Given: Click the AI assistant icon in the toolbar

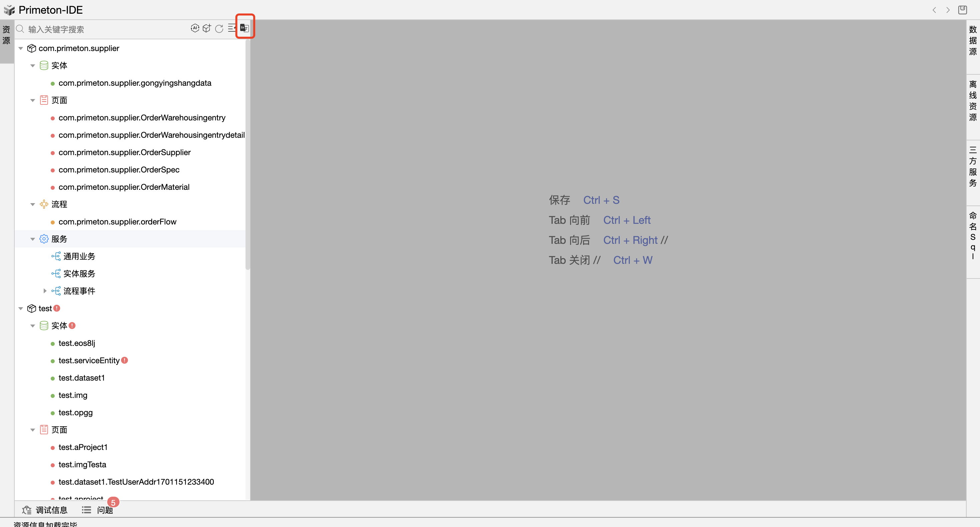Looking at the screenshot, I should click(x=195, y=28).
